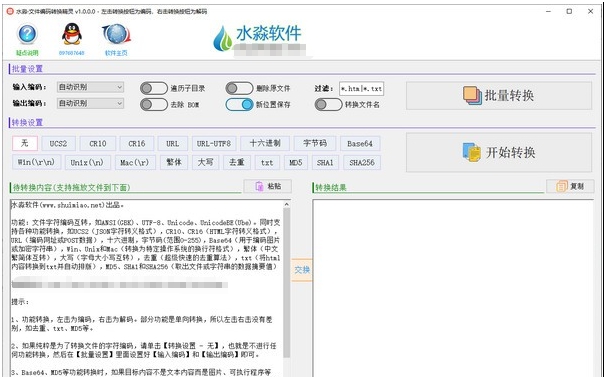Click the 过滤 filter input field
606x377 pixels.
361,89
